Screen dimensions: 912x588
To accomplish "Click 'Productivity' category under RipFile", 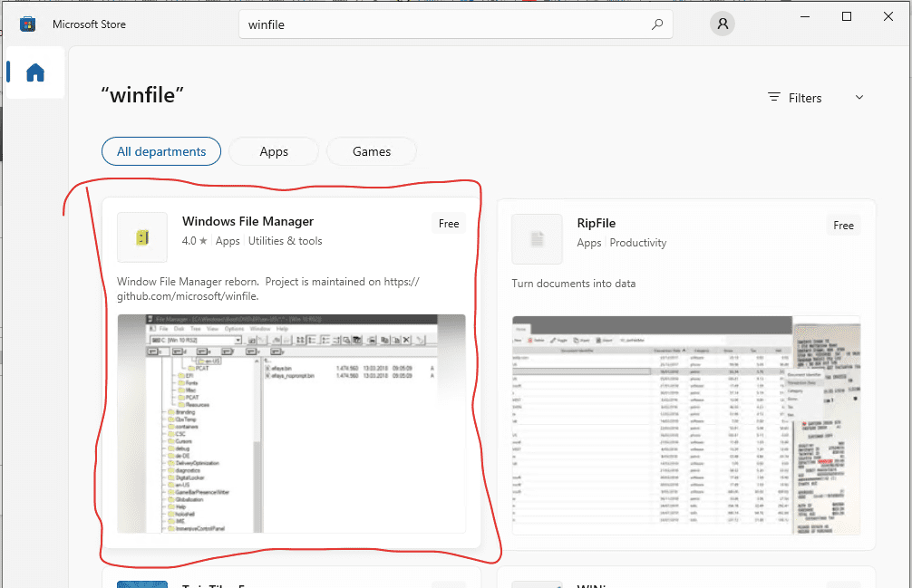I will click(638, 243).
